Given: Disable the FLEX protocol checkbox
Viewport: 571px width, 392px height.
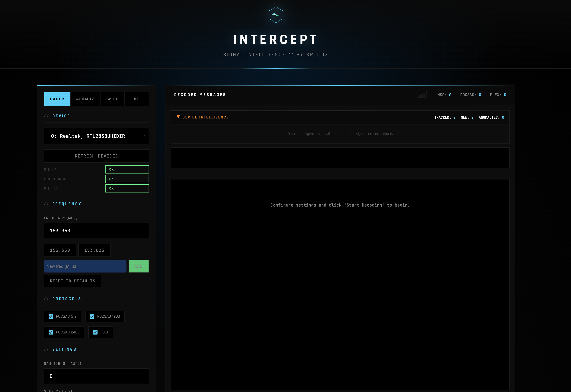Looking at the screenshot, I should 95,332.
